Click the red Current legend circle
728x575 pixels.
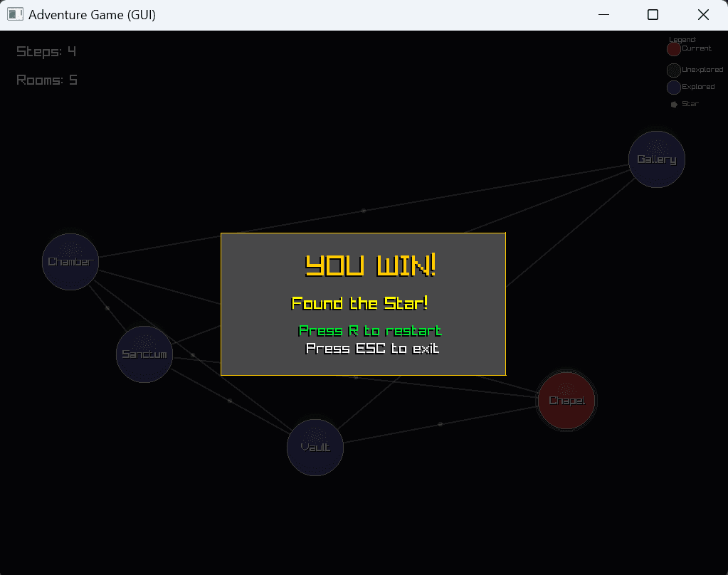click(x=674, y=49)
